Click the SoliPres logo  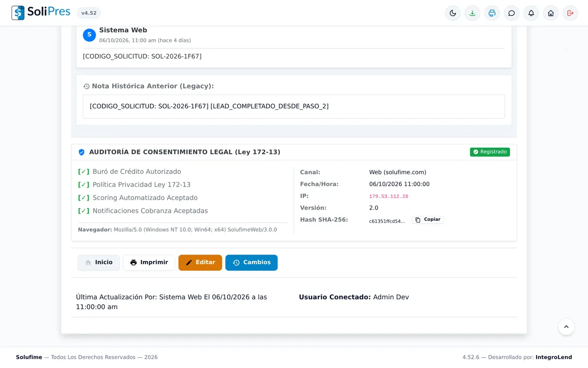click(x=41, y=13)
